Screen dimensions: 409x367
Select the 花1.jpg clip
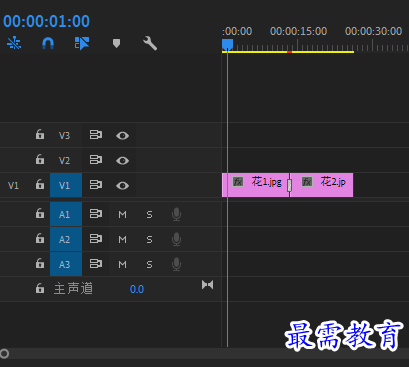click(255, 185)
